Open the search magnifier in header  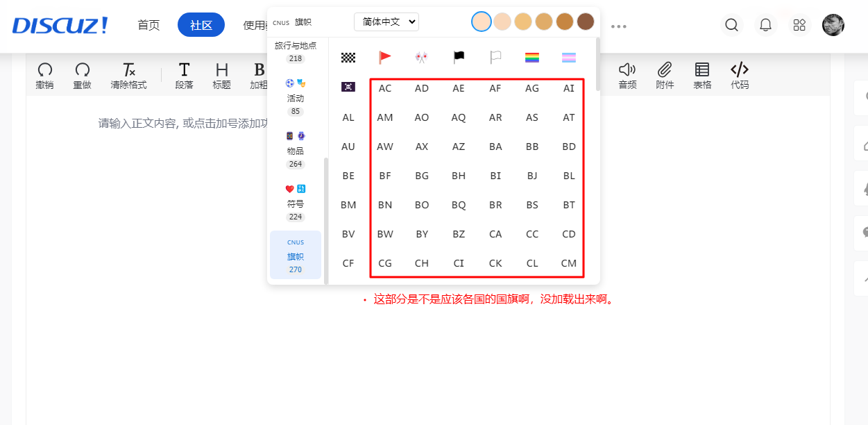coord(731,26)
